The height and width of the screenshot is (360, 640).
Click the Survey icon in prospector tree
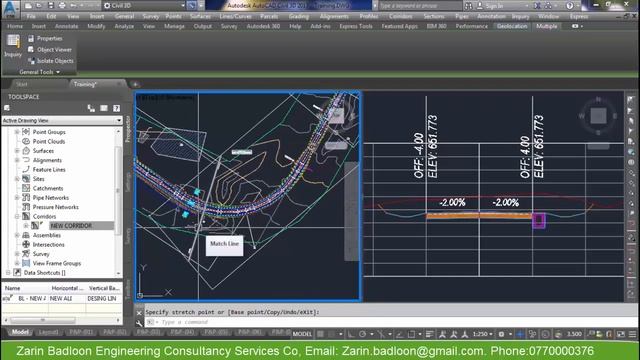point(26,254)
